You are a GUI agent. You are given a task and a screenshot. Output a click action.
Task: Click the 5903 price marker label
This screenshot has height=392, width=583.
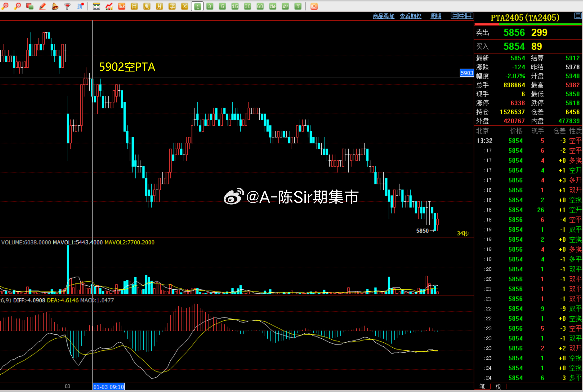click(467, 73)
